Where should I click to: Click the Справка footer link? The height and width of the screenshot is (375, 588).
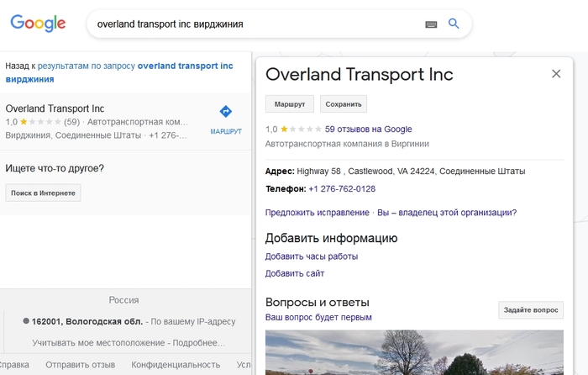coord(14,364)
